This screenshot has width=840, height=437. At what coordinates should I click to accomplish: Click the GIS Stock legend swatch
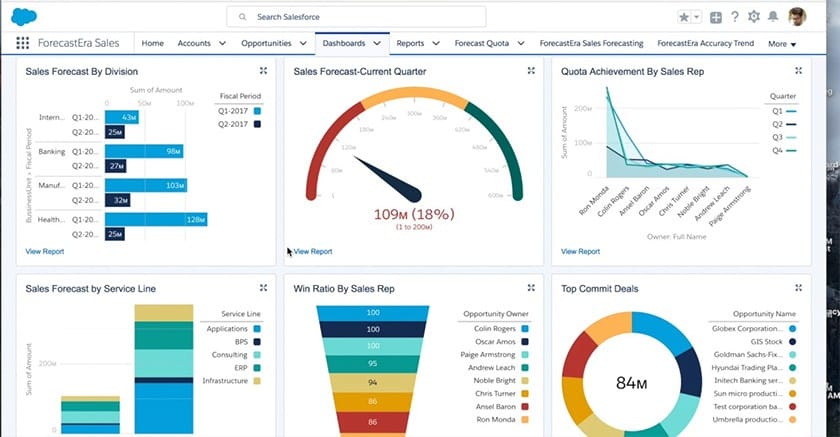tap(792, 342)
